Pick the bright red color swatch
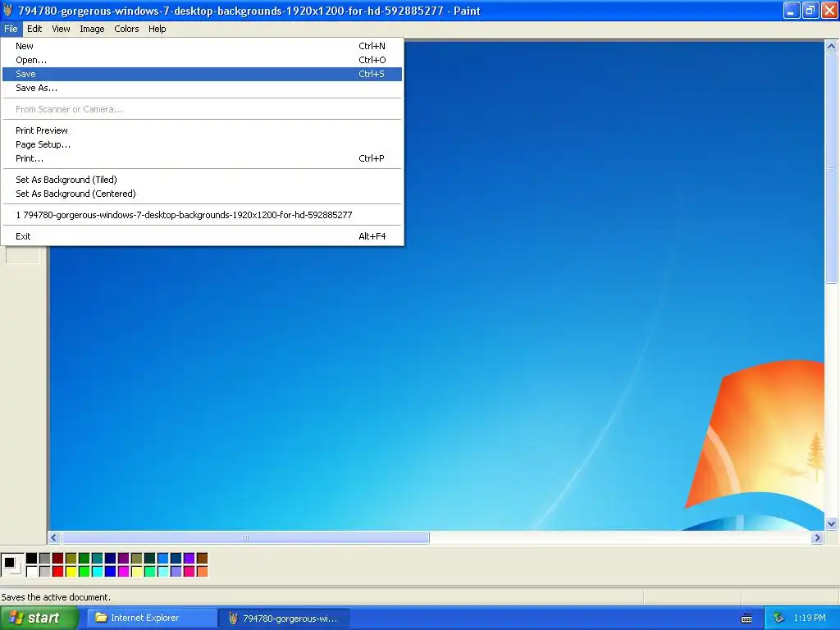 58,572
